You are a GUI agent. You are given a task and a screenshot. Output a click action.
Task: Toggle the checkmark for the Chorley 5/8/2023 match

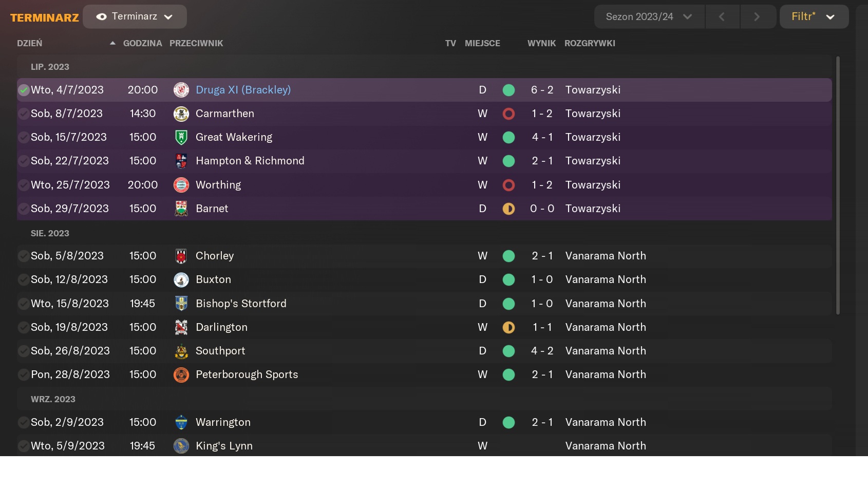coord(24,256)
